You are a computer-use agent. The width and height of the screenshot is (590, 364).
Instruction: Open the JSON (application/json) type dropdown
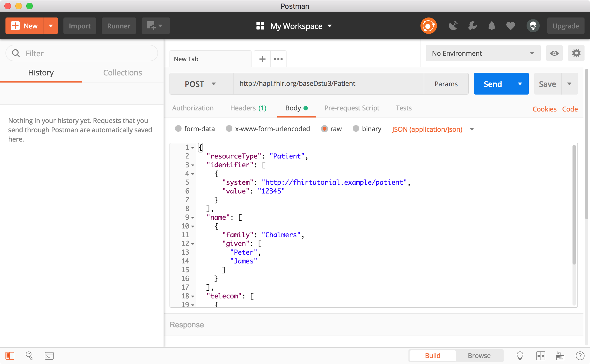click(x=433, y=129)
